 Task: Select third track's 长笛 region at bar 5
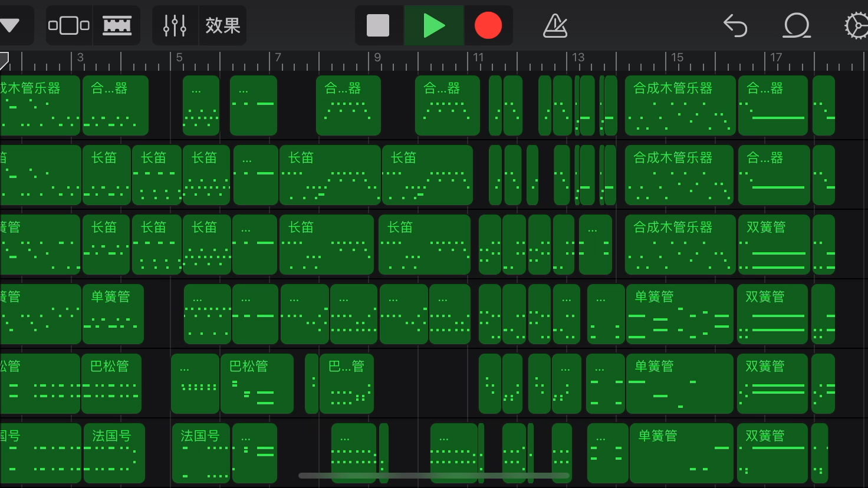207,245
